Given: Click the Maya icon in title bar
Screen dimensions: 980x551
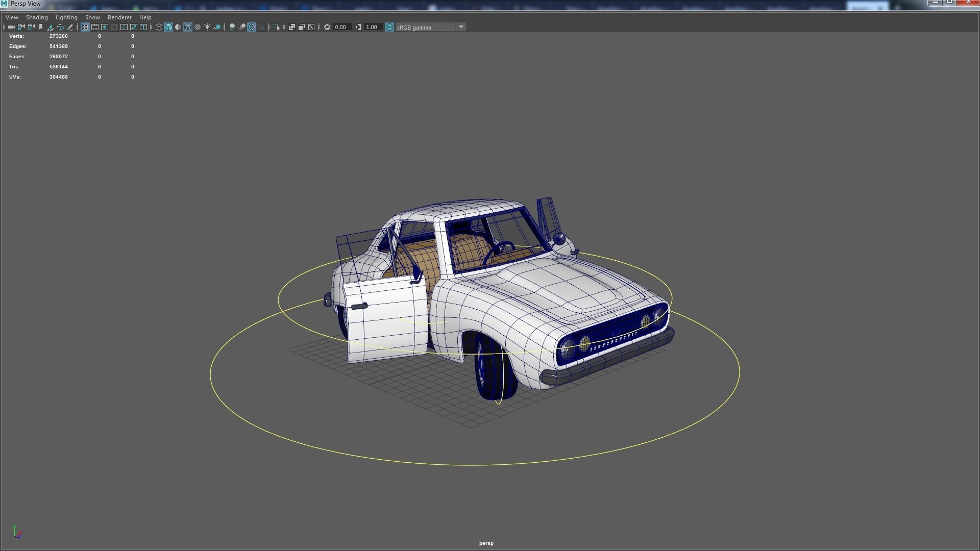Looking at the screenshot, I should (4, 4).
